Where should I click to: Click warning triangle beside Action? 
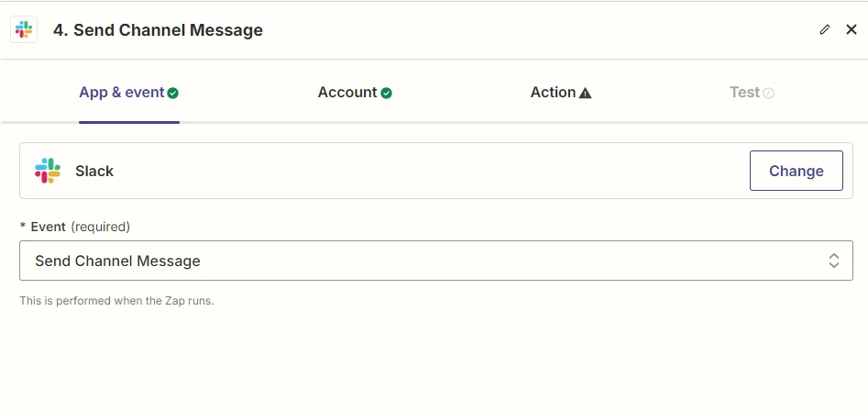click(x=585, y=93)
